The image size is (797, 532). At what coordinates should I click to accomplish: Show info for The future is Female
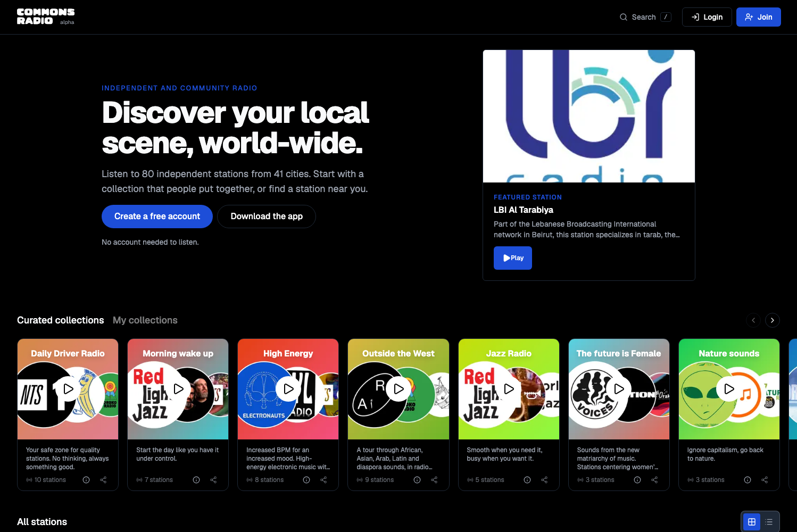click(637, 480)
